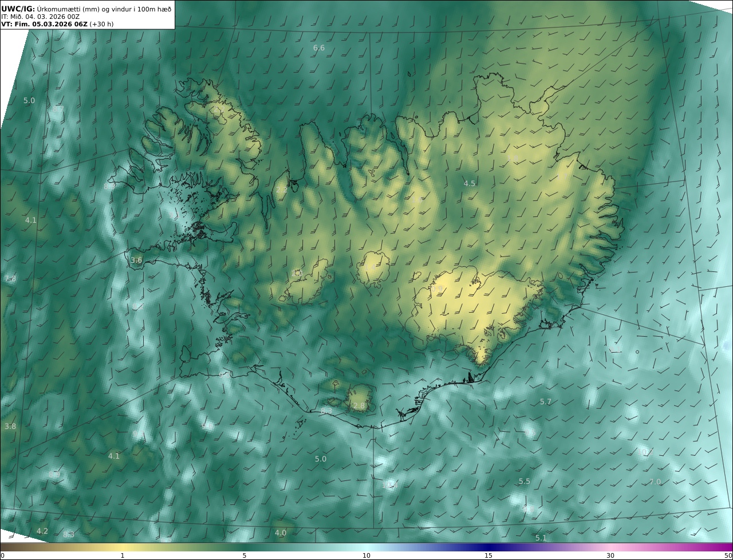Click the 4.2 value on the map
Viewport: 733px width, 560px height.
[42, 531]
